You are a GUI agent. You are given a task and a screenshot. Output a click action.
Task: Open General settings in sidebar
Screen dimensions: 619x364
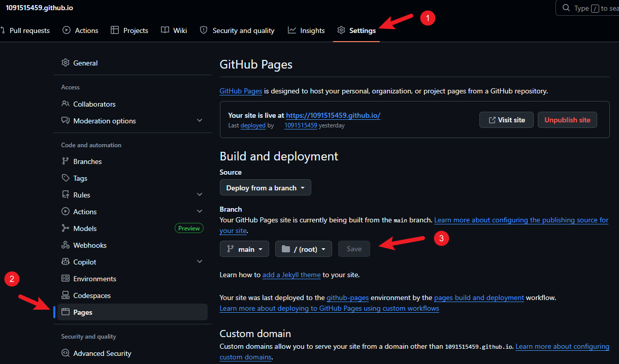[x=133, y=63]
